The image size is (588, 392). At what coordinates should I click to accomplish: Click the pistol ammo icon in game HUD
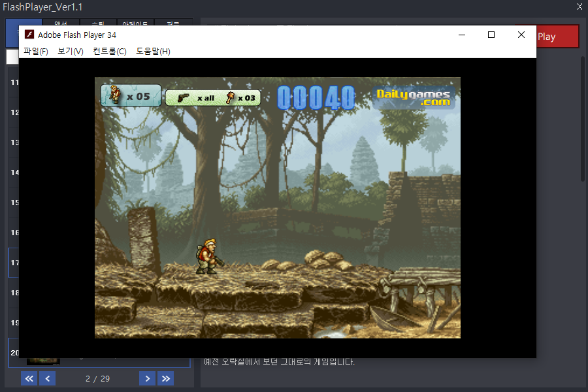184,98
